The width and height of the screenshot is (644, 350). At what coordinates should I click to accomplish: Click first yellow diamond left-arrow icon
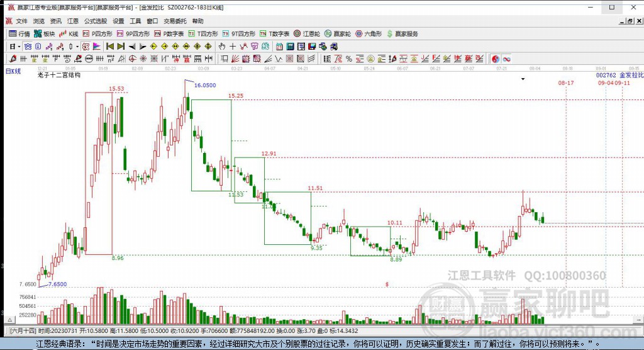153,47
